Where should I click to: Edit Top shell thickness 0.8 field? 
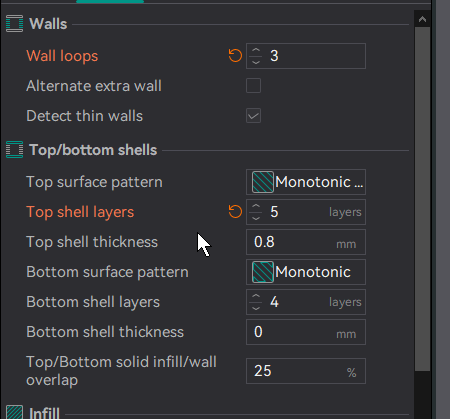[306, 242]
